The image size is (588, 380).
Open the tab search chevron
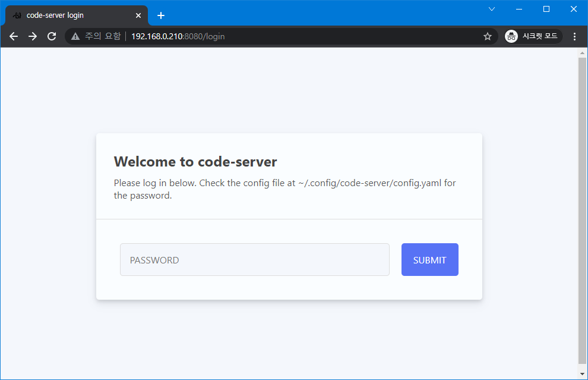coord(492,9)
